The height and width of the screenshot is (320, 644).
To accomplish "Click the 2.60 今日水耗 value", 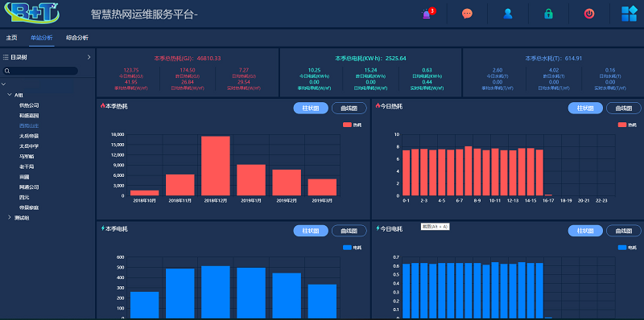I will pos(497,70).
